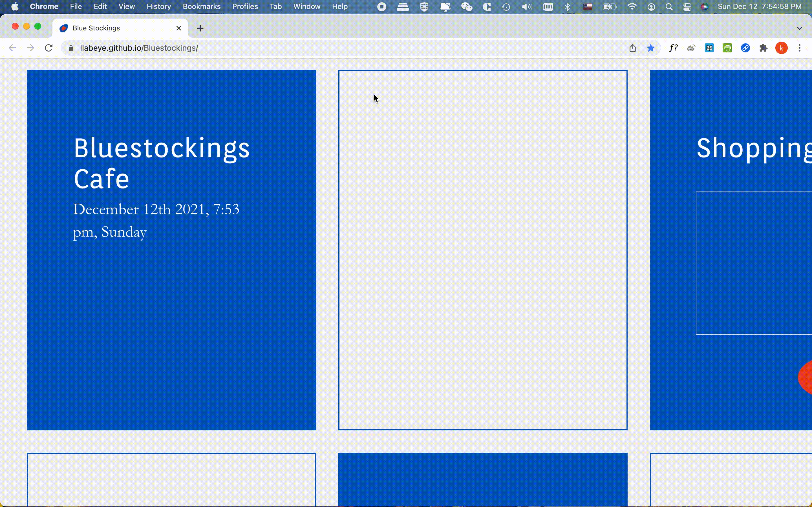The height and width of the screenshot is (507, 812).
Task: Expand the tab search chevron
Action: pos(799,28)
